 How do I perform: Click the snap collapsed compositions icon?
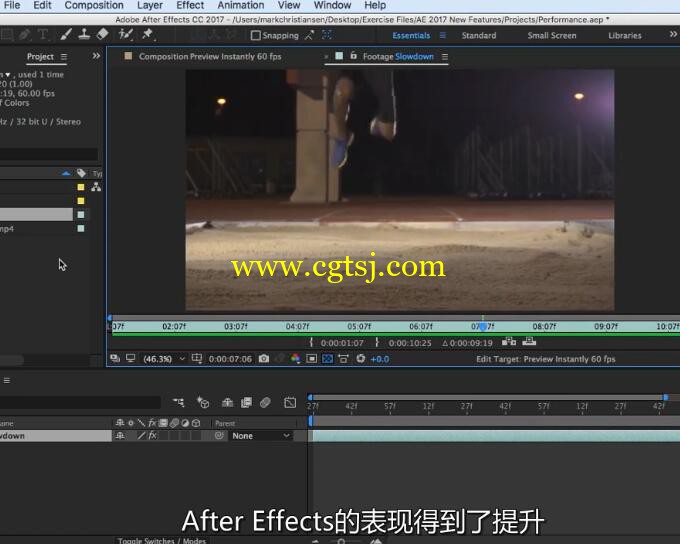coord(327,35)
